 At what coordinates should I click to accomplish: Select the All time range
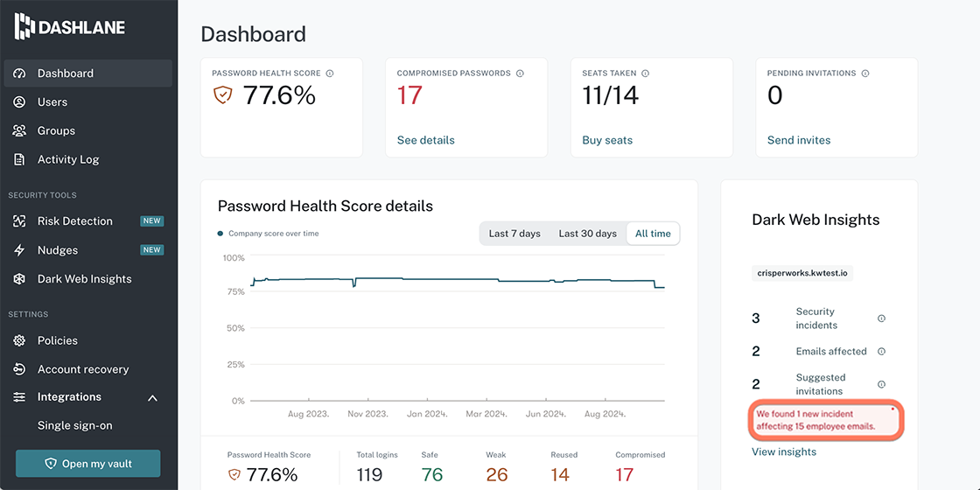coord(653,234)
